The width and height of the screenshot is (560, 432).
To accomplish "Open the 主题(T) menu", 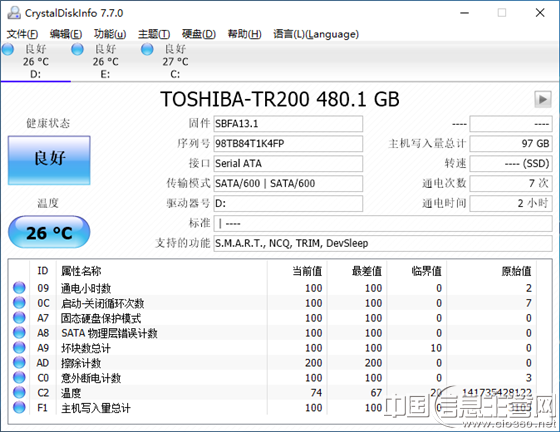I will [x=154, y=34].
